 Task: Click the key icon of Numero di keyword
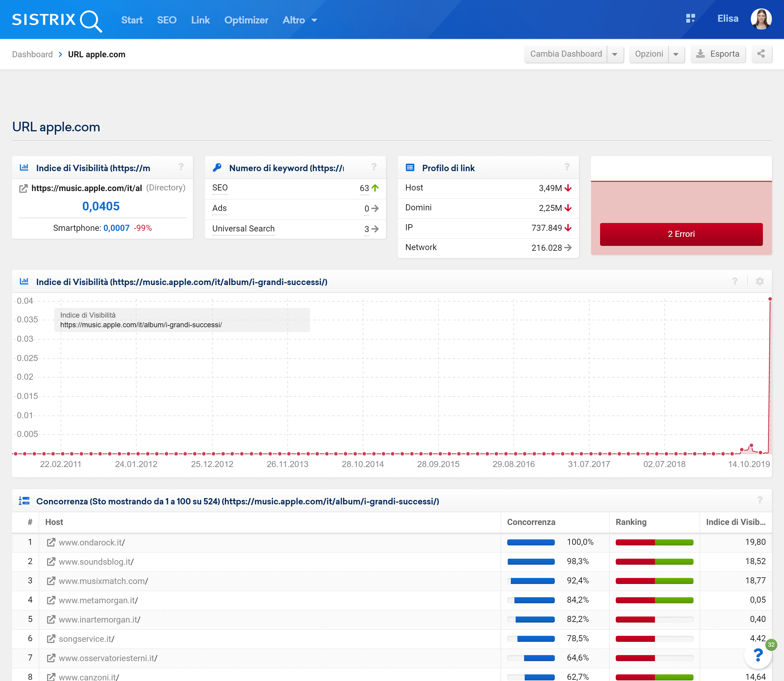click(217, 168)
